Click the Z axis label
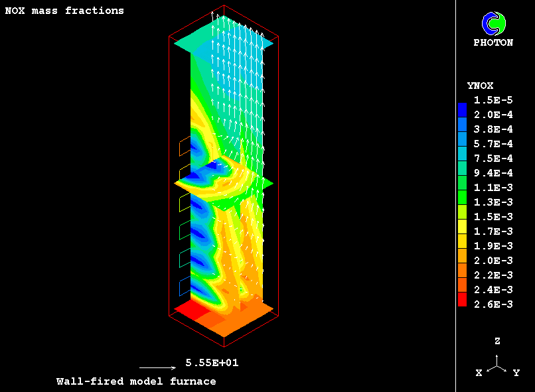Screen dimensions: 535x392 coord(497,341)
